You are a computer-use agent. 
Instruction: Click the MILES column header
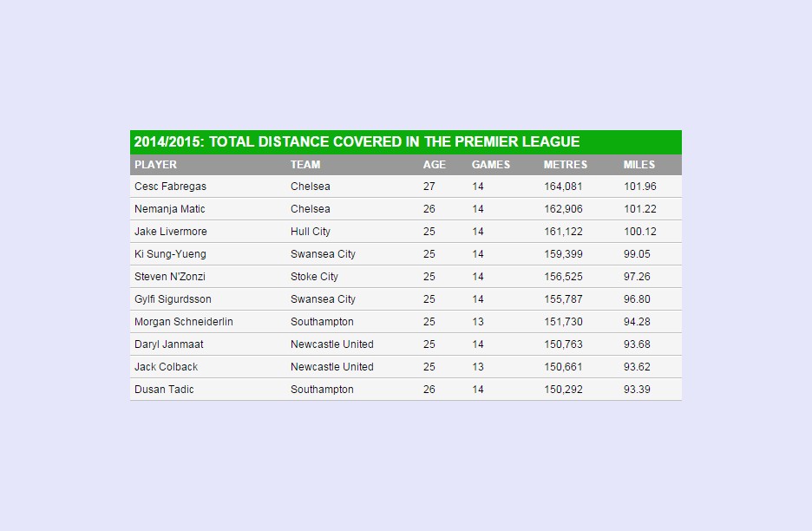[639, 165]
